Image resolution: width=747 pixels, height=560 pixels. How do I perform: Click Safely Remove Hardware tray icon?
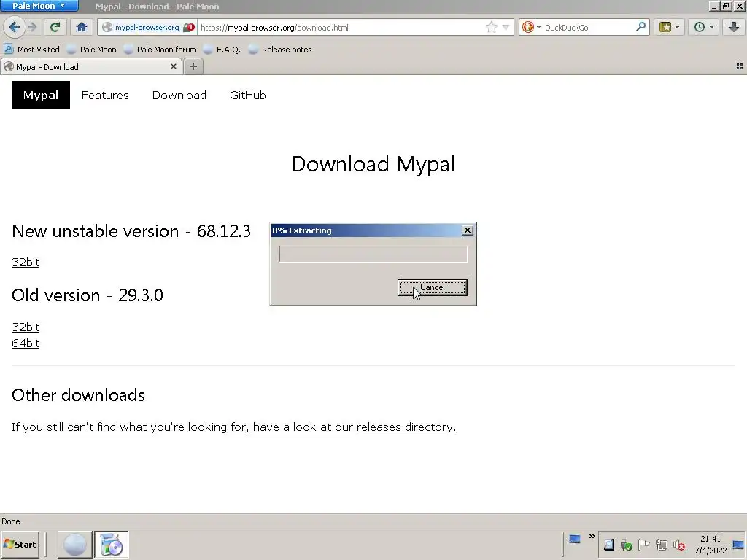(x=627, y=545)
